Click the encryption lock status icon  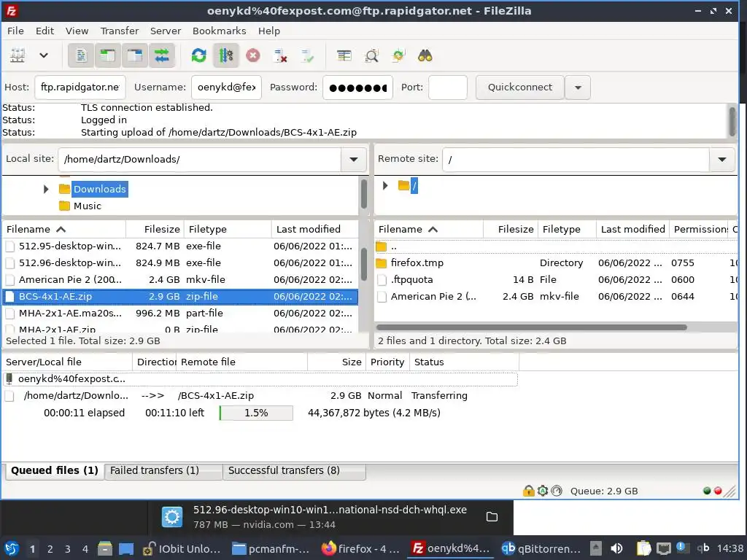(528, 491)
